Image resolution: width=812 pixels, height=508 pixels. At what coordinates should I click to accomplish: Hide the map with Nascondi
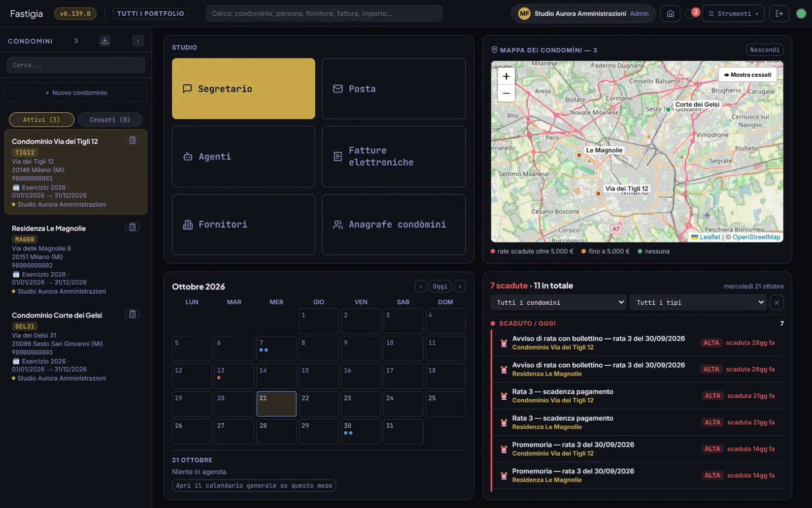(x=764, y=50)
